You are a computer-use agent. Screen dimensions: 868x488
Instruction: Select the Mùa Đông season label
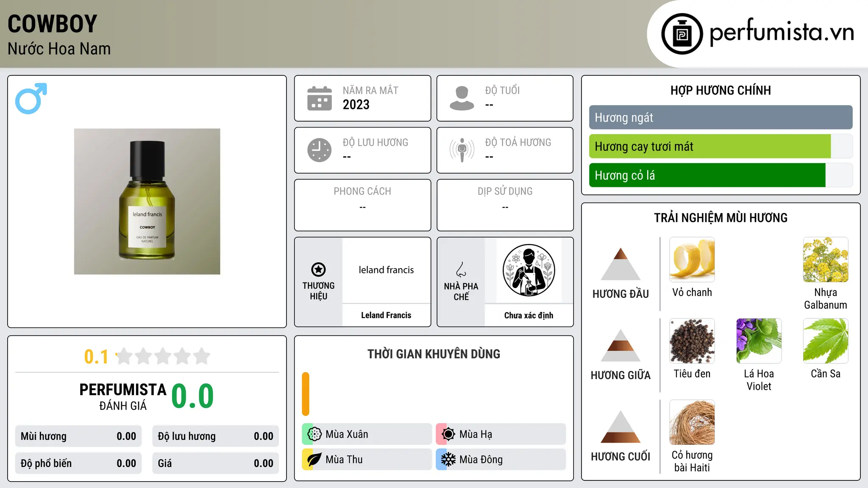point(481,460)
